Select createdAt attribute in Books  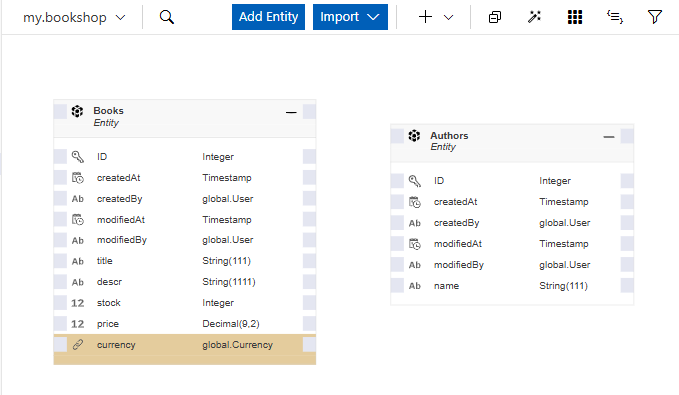coord(118,178)
